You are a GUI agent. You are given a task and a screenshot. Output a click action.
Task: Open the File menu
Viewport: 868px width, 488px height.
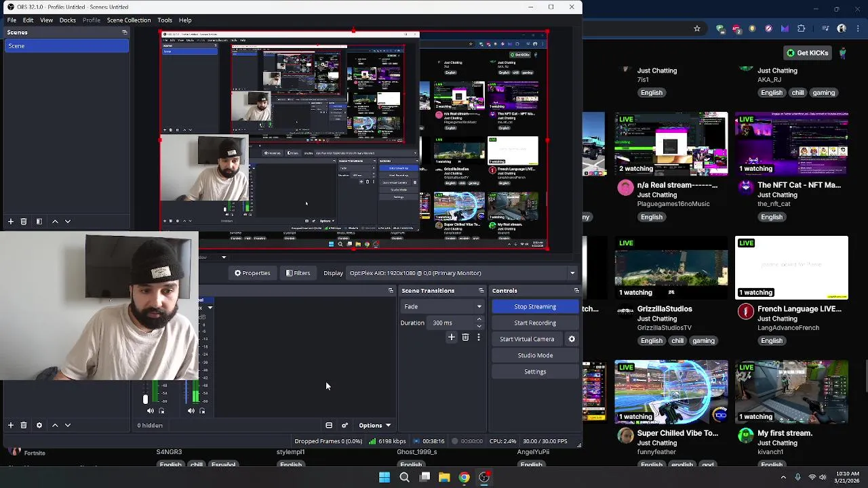point(12,20)
